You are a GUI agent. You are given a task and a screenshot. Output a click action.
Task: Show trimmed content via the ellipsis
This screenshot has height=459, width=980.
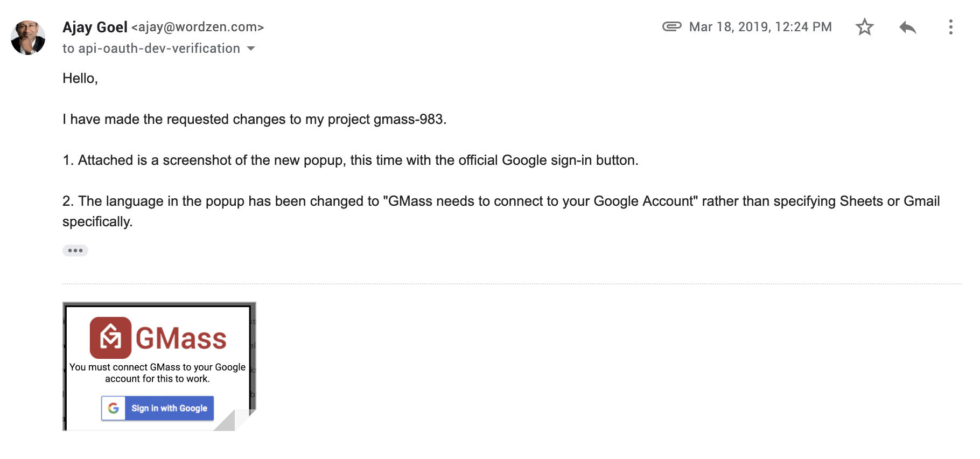[x=75, y=251]
